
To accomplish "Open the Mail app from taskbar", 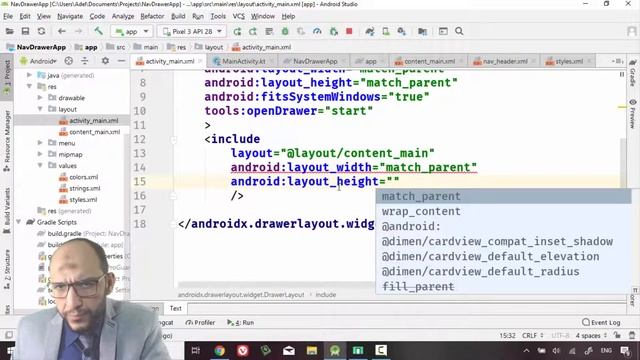I will pyautogui.click(x=289, y=351).
